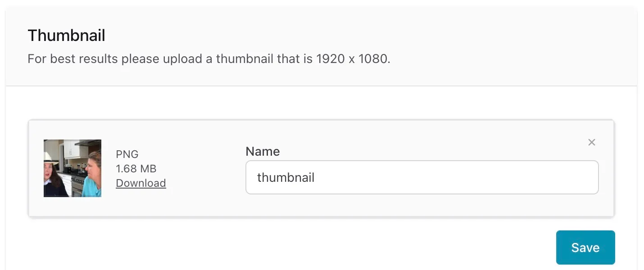Click the Thumbnail section heading
This screenshot has height=270, width=644.
pyautogui.click(x=66, y=36)
